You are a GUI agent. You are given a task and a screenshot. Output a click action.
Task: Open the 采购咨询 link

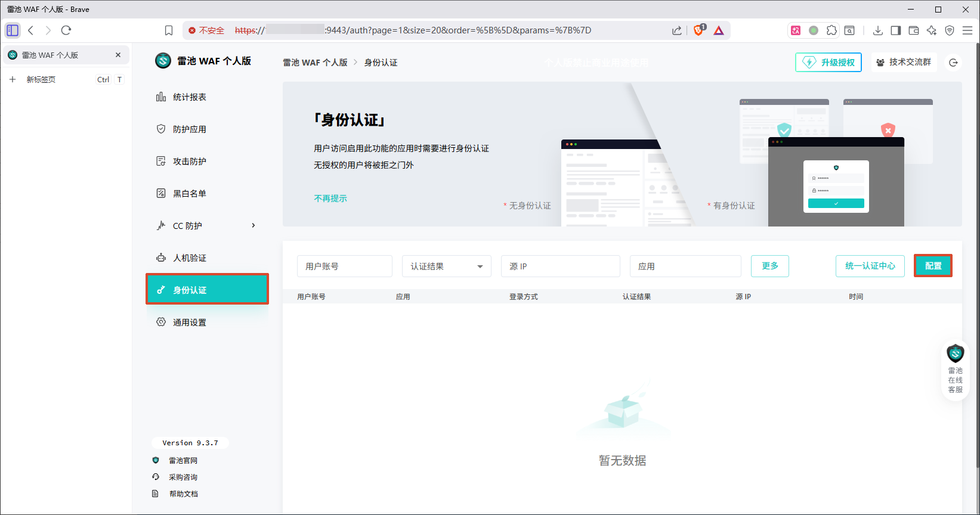183,477
